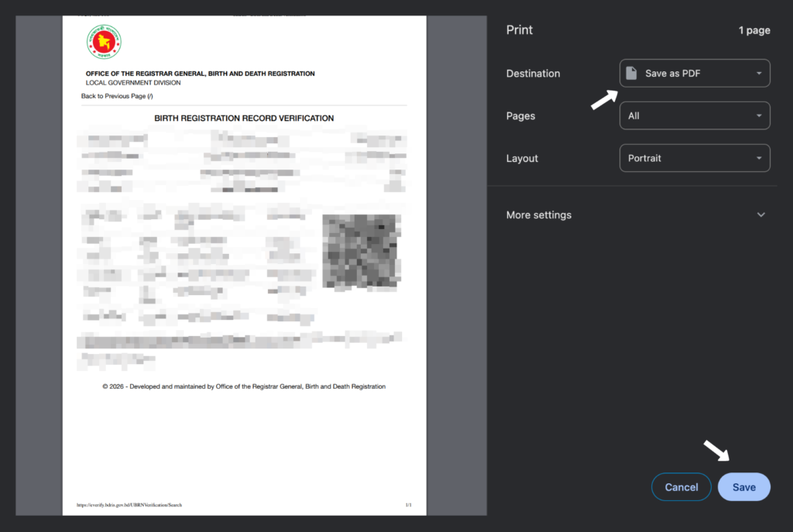Click the 2026 copyright footer line
This screenshot has width=793, height=532.
244,386
